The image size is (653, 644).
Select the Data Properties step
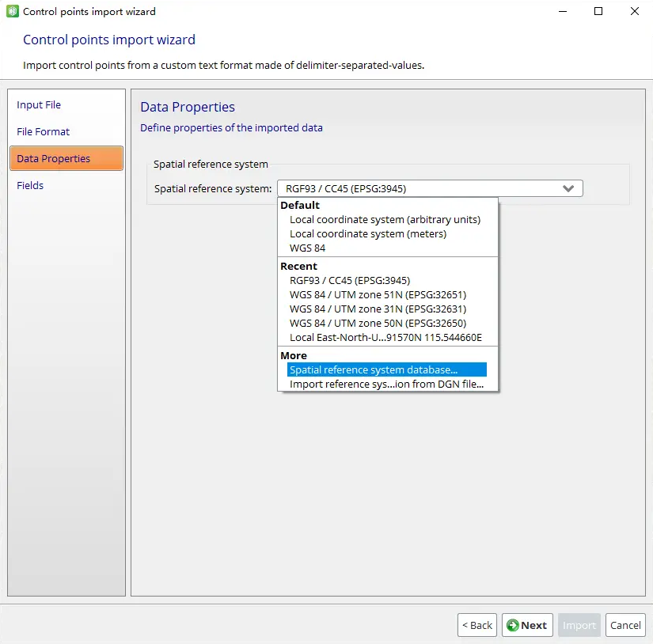(x=66, y=158)
